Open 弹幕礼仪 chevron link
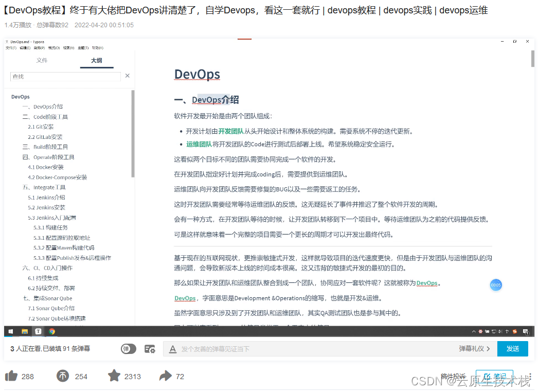 pos(474,349)
